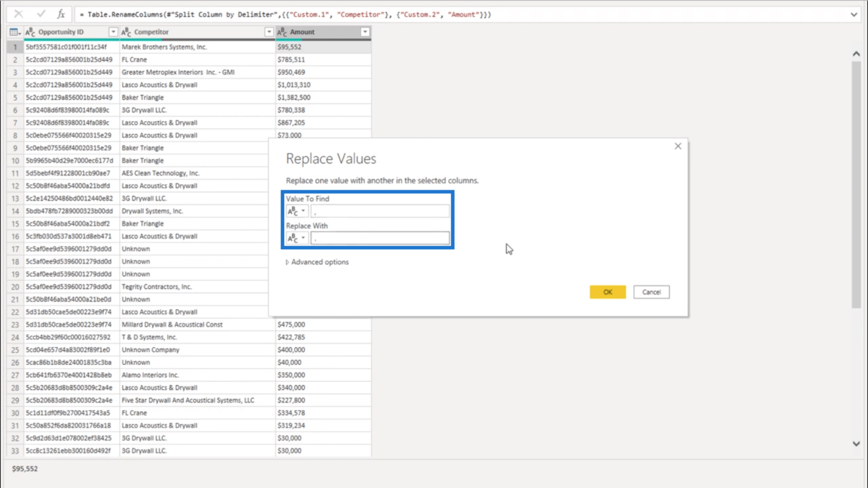
Task: Select the $1,013,310 amount cell
Action: coord(323,85)
